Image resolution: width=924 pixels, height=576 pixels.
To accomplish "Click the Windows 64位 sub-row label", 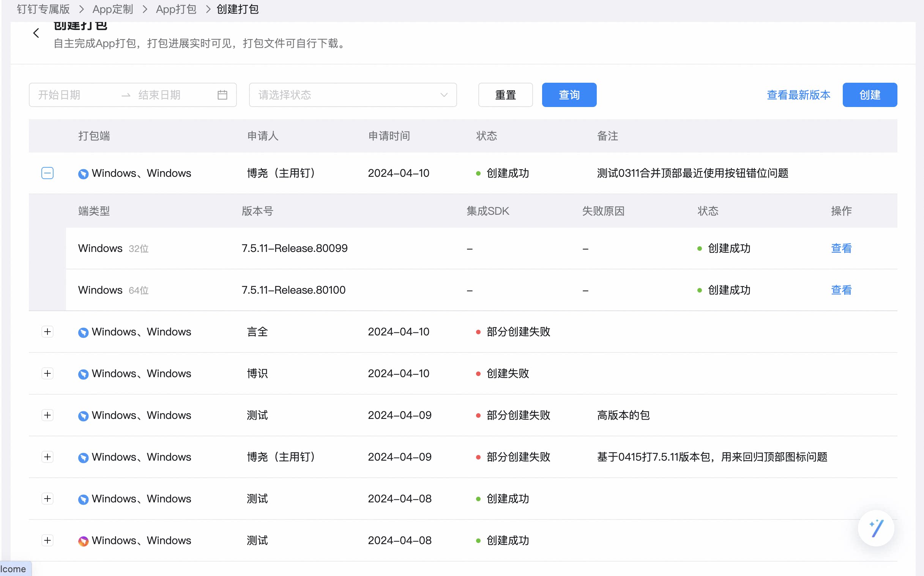I will pyautogui.click(x=113, y=290).
